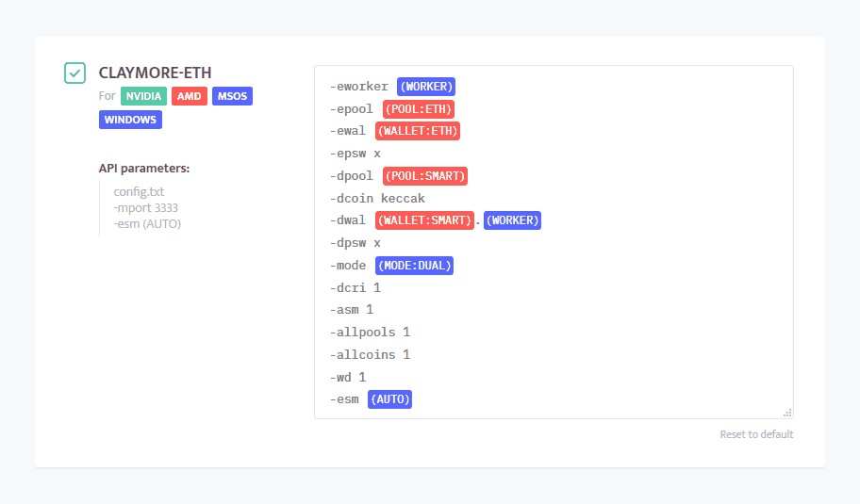
Task: Click the (WALLET:SMART) token
Action: 424,220
